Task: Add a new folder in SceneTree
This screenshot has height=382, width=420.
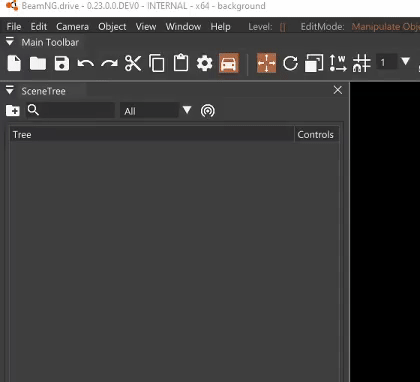Action: (13, 111)
